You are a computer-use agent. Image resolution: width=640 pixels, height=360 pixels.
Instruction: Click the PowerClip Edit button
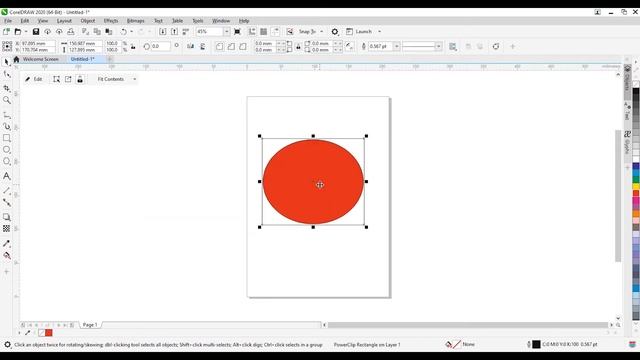click(x=33, y=79)
